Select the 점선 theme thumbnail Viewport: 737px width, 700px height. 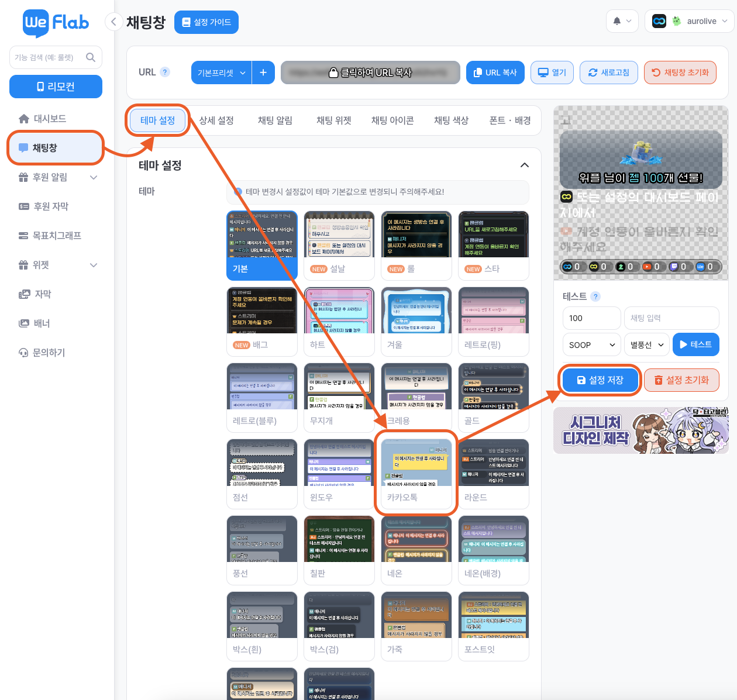[x=262, y=474]
